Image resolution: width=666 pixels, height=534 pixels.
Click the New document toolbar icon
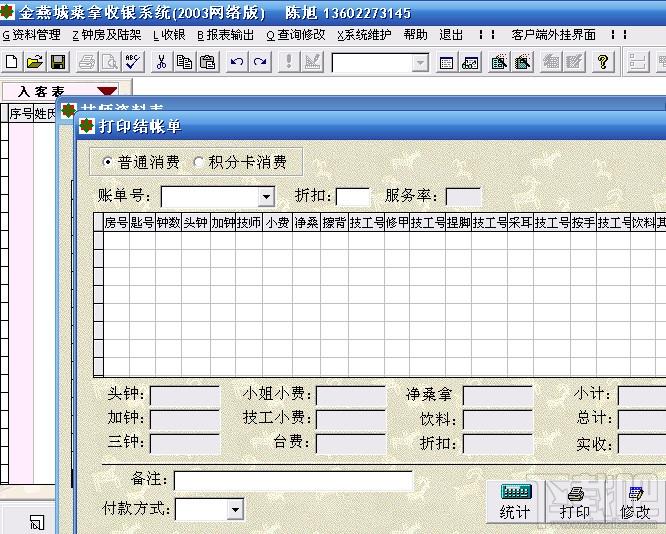point(11,62)
